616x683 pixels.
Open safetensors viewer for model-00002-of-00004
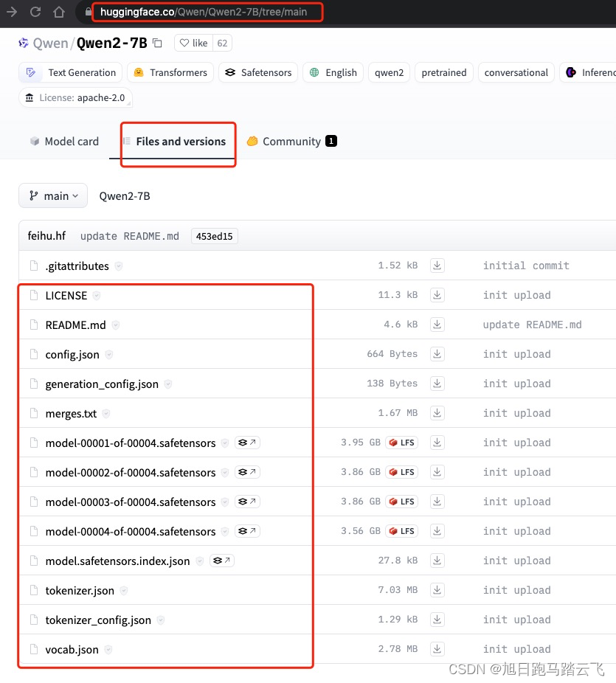point(247,472)
